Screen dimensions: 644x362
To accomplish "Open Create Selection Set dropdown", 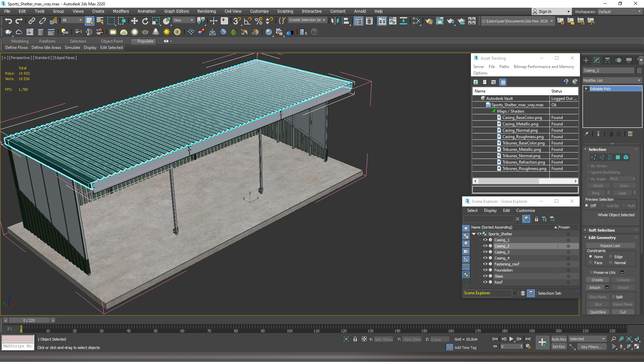I will tap(307, 20).
